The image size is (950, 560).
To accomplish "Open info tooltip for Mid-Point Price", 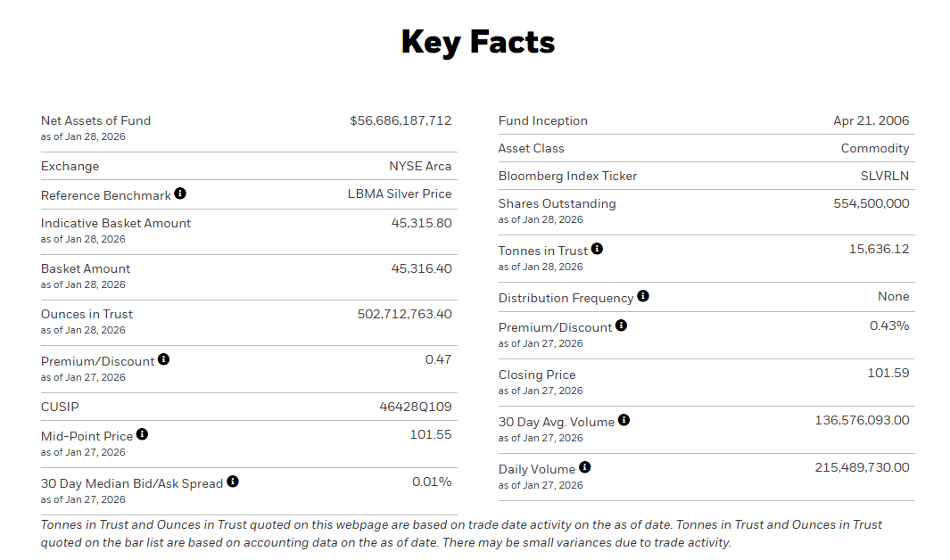I will [142, 434].
